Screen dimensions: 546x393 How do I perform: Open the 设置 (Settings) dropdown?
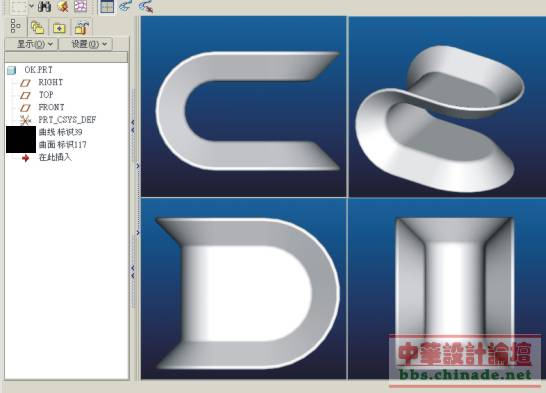tap(85, 44)
